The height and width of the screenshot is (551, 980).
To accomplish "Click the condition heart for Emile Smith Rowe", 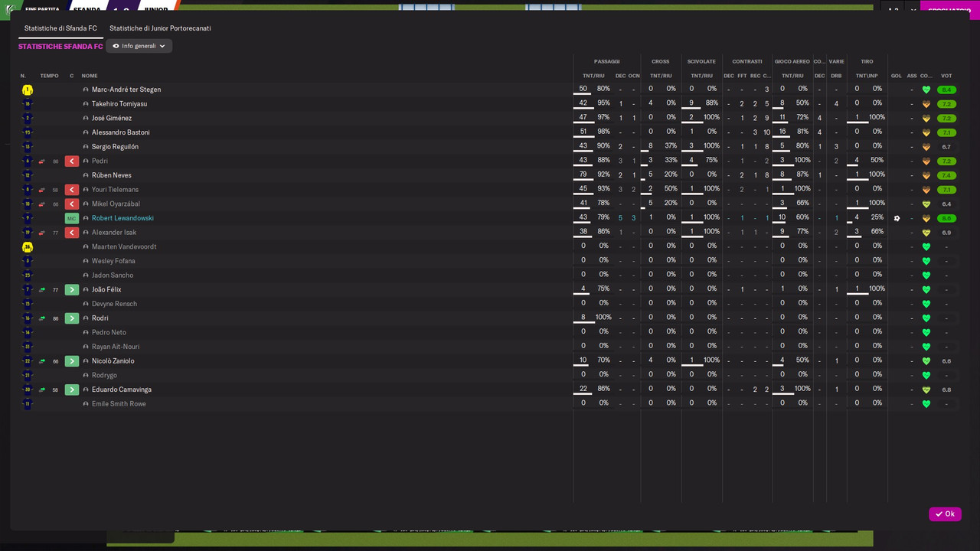I will point(926,404).
